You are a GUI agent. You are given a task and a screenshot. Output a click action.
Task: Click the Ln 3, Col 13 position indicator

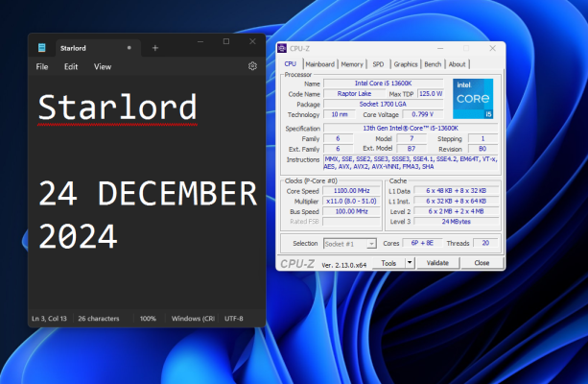[x=49, y=319]
